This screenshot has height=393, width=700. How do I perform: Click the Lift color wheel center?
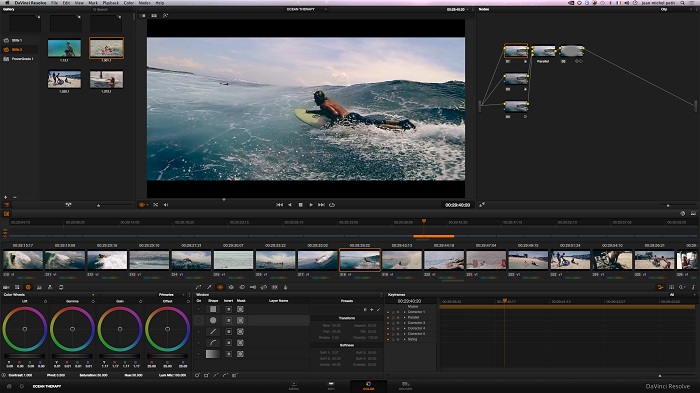point(25,329)
